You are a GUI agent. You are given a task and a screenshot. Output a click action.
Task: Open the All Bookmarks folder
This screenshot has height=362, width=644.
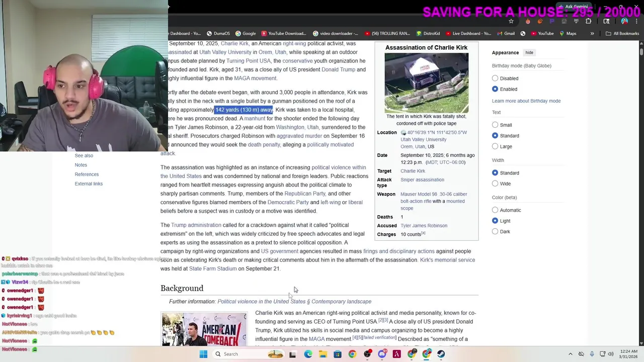622,34
